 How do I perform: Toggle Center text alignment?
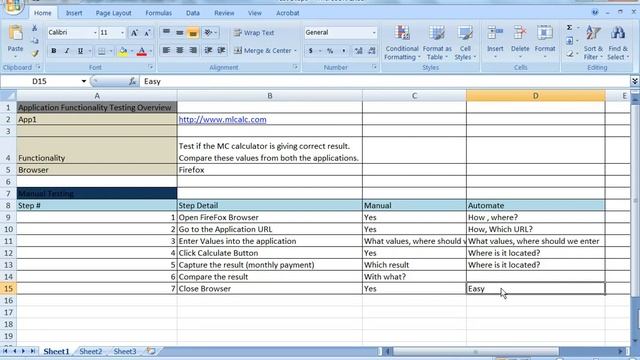point(180,50)
